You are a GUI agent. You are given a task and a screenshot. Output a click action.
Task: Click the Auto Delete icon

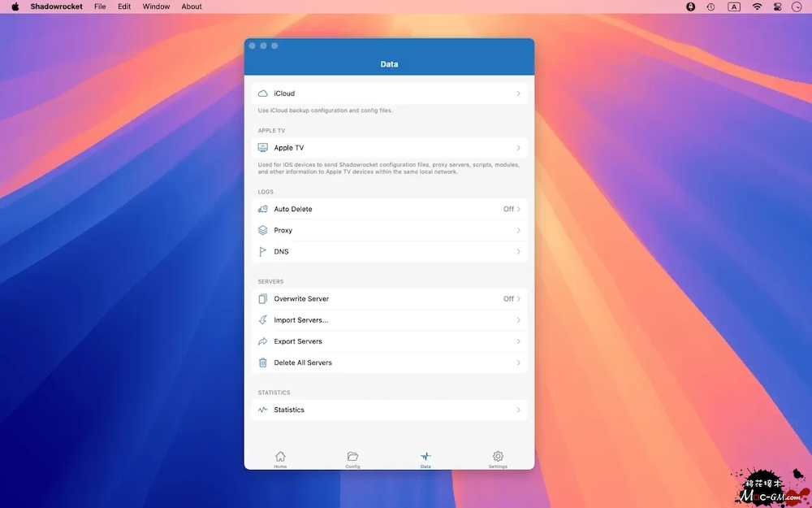[x=262, y=209]
